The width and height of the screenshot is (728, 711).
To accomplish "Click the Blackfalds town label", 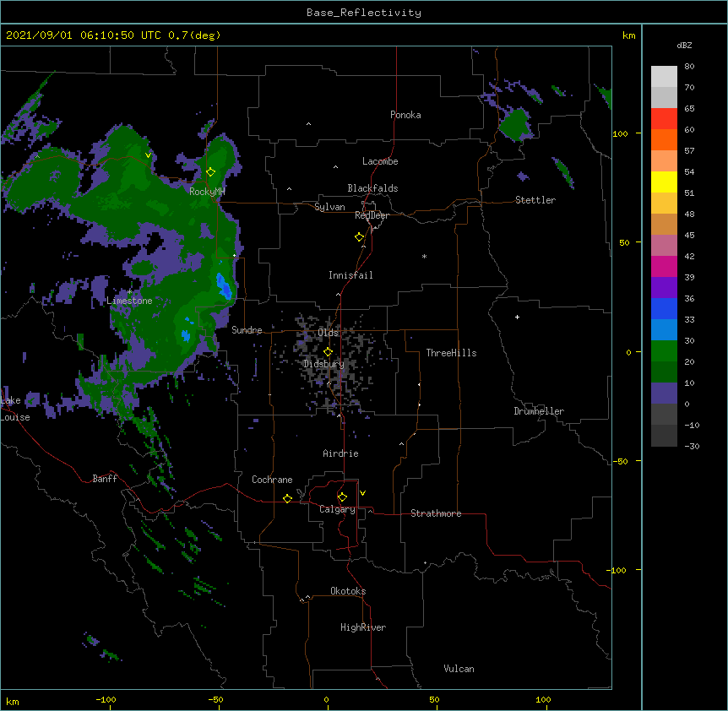I will pyautogui.click(x=372, y=188).
